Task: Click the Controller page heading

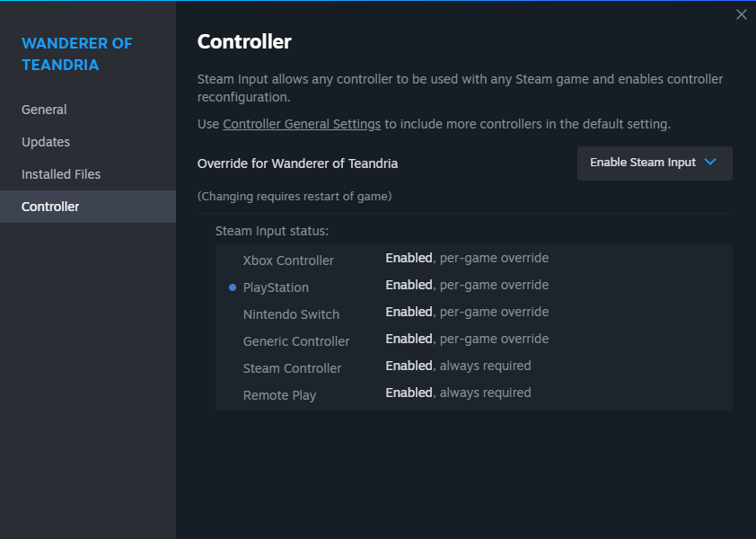Action: [244, 41]
